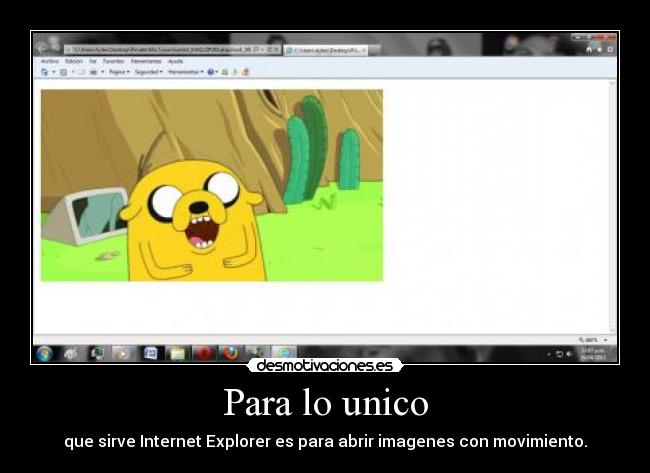The image size is (650, 473).
Task: Open the Windows Start orb
Action: pos(44,354)
